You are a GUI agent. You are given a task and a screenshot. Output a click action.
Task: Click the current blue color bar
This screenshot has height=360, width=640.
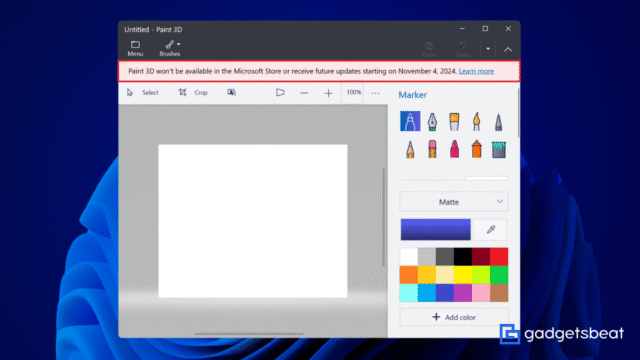(436, 229)
